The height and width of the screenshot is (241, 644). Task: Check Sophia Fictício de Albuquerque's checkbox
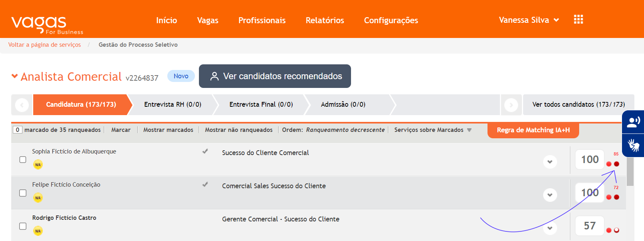(x=23, y=159)
